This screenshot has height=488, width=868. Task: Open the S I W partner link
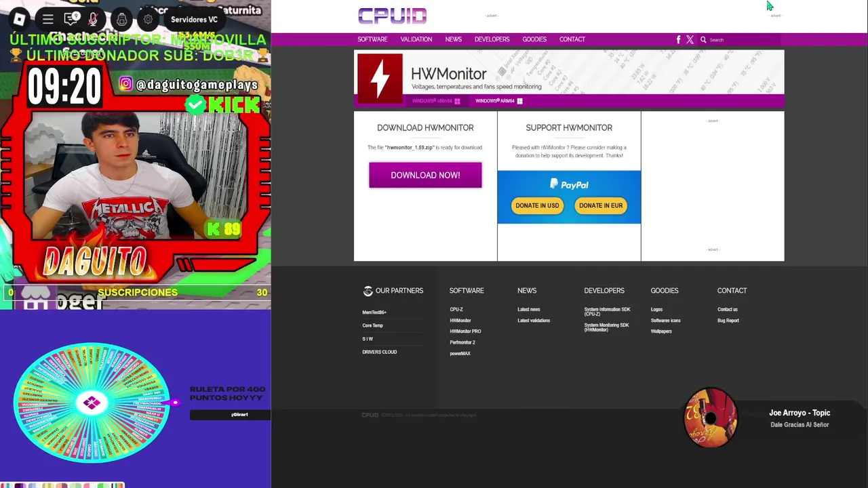click(x=368, y=339)
